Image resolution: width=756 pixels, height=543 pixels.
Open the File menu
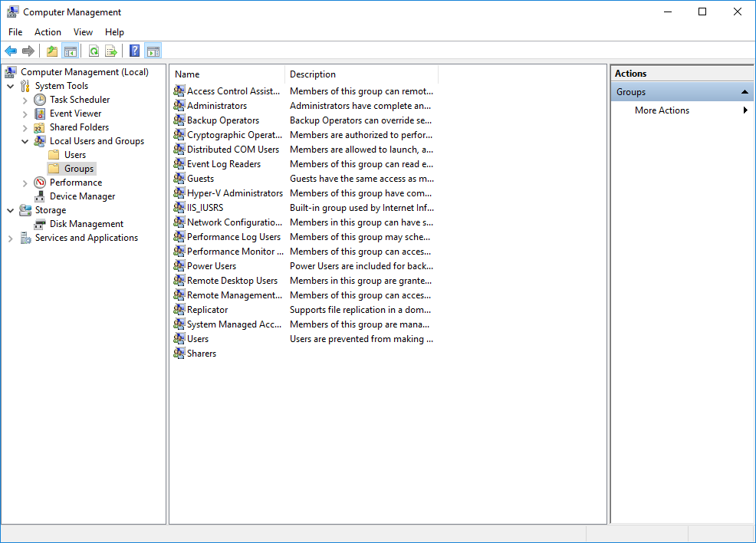pyautogui.click(x=15, y=31)
